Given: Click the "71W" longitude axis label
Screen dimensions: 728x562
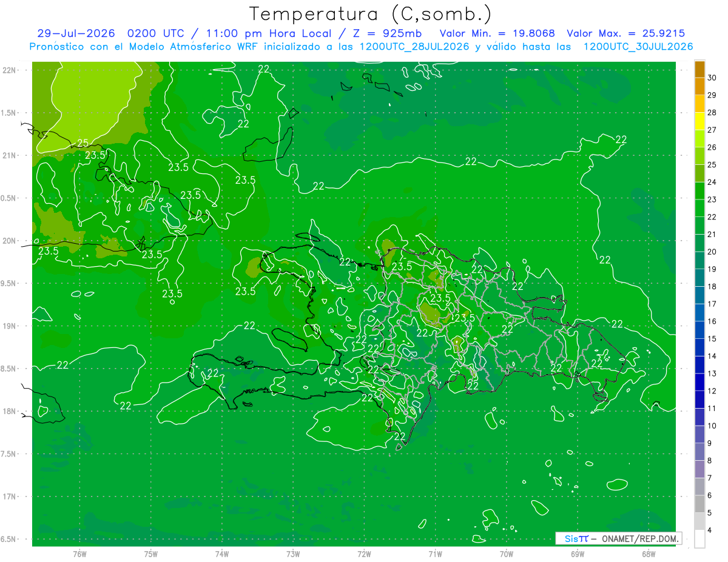Looking at the screenshot, I should 435,554.
